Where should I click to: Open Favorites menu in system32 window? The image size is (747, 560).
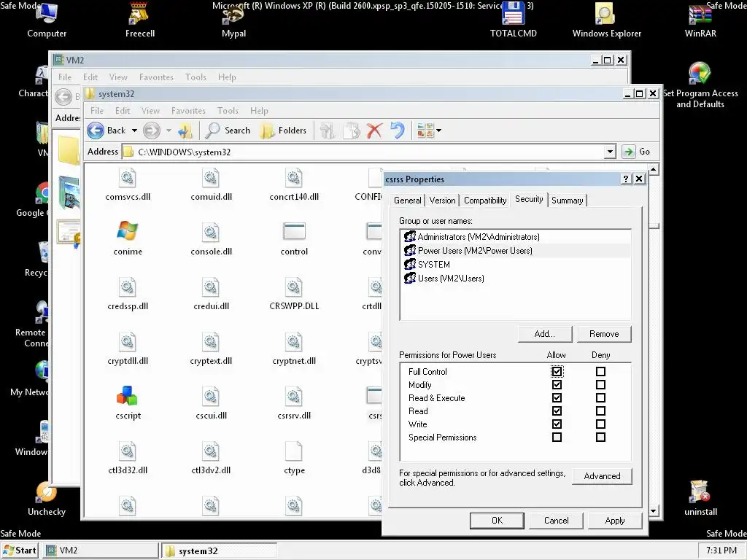tap(188, 111)
